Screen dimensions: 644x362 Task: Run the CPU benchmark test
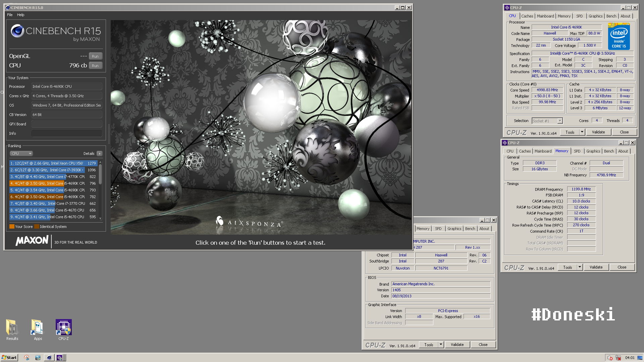[95, 66]
